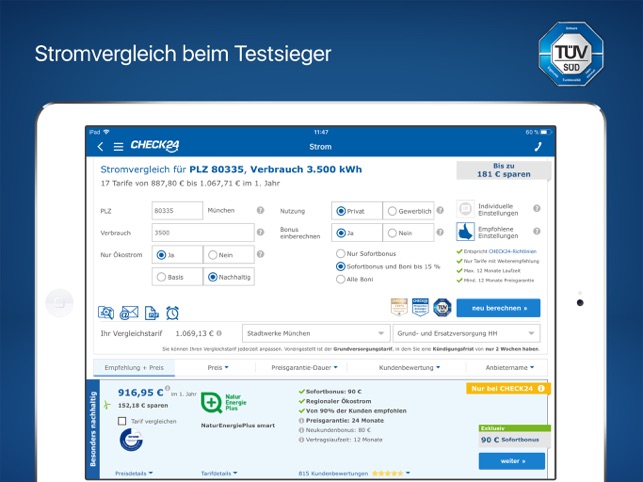Tap the NaturEnergiePlus provider logo

coord(224,402)
